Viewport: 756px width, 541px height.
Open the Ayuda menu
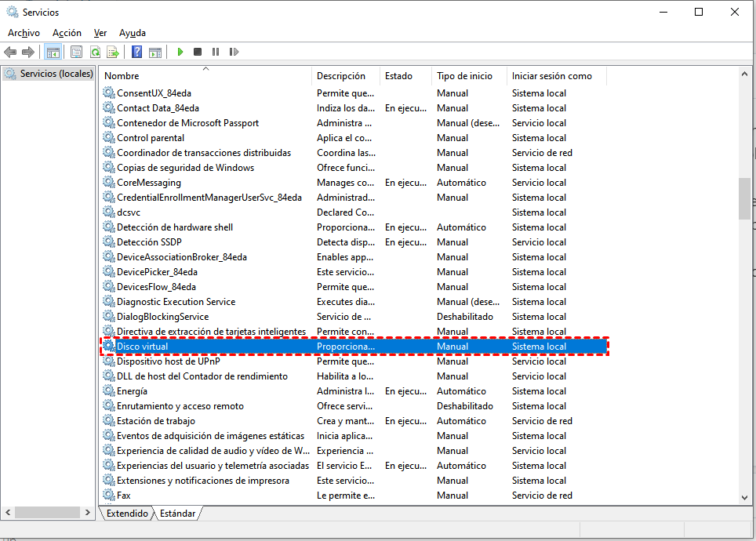[x=133, y=33]
